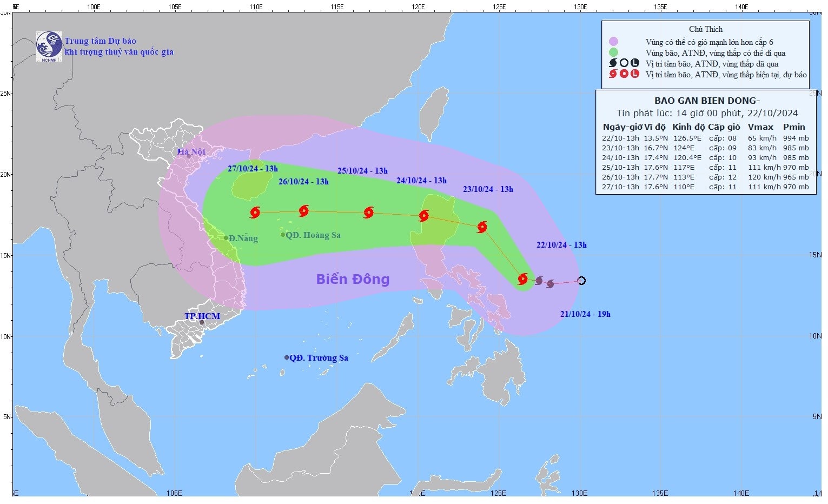Screen dimensions: 828x504
Task: Click the green circle swatch in the legend
Action: (x=613, y=52)
